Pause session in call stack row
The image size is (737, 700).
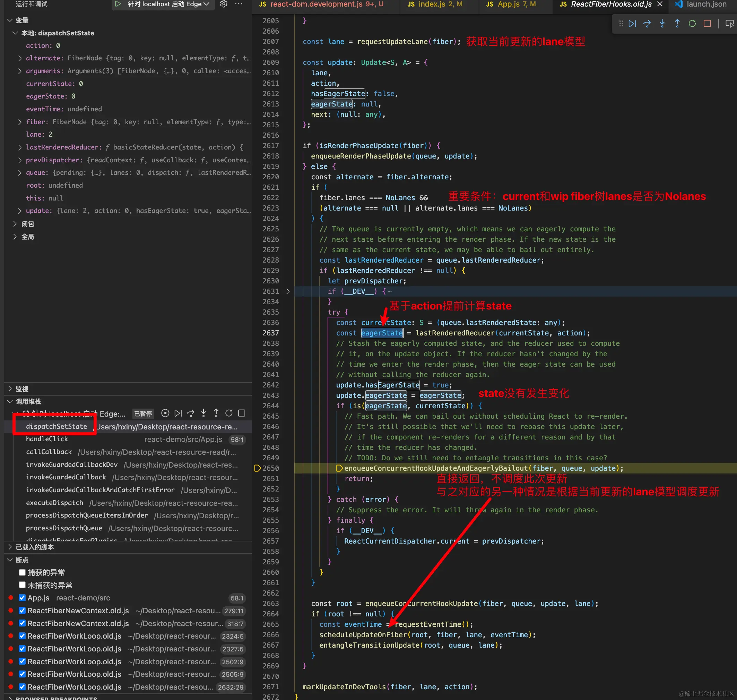(165, 413)
